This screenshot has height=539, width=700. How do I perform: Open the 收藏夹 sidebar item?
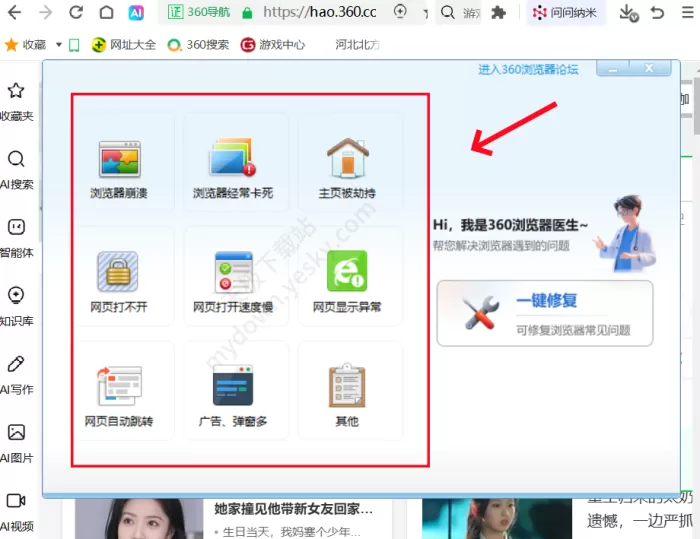point(17,102)
